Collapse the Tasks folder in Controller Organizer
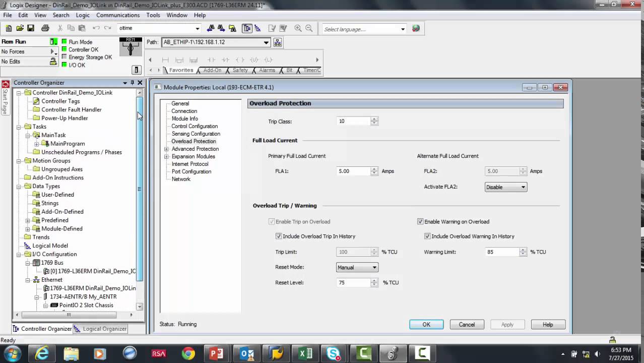This screenshot has width=644, height=363. 19,127
